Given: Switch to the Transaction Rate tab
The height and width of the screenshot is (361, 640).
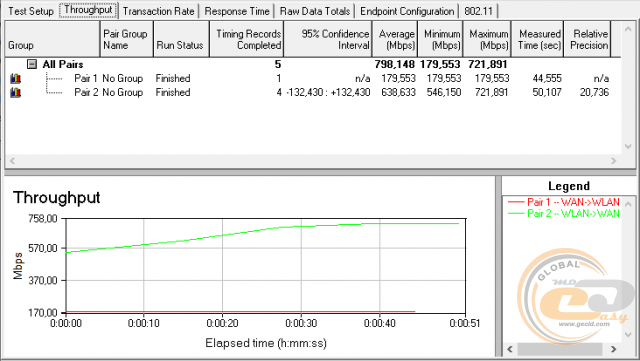Looking at the screenshot, I should tap(158, 11).
